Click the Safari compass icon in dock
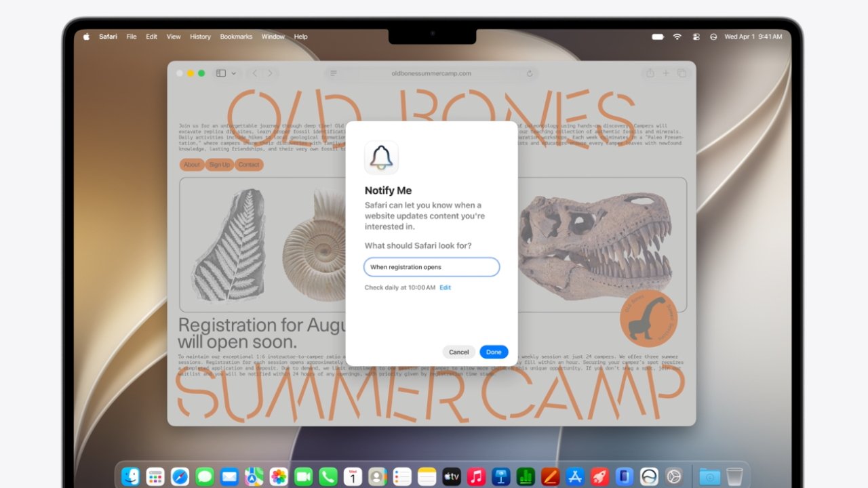 pos(180,476)
